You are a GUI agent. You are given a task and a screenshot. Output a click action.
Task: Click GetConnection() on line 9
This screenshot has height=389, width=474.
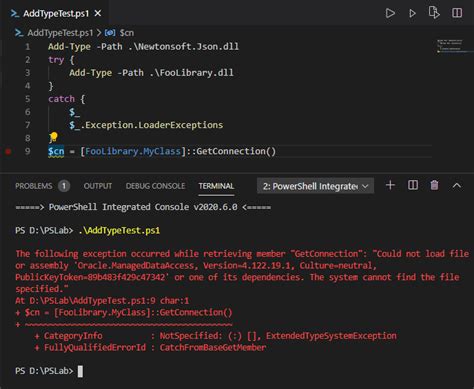click(x=236, y=151)
